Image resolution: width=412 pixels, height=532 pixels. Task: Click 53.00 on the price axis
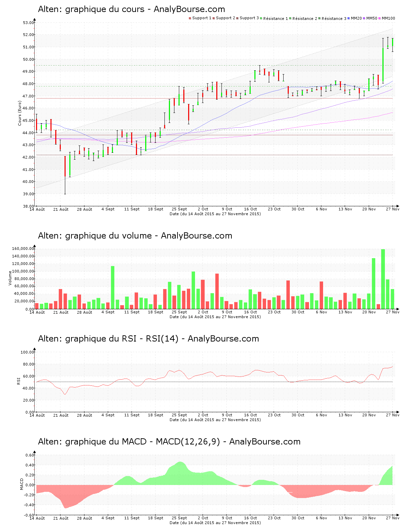(28, 23)
